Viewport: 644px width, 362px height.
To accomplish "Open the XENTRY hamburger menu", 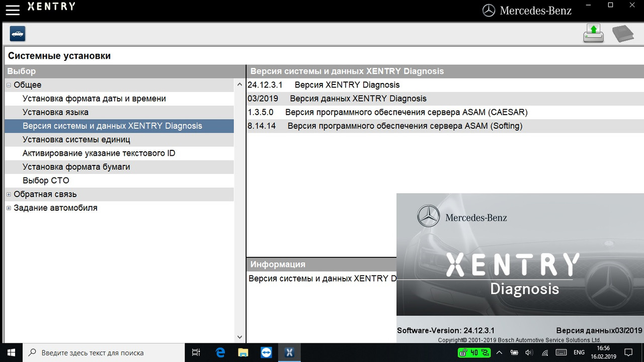I will click(x=13, y=10).
